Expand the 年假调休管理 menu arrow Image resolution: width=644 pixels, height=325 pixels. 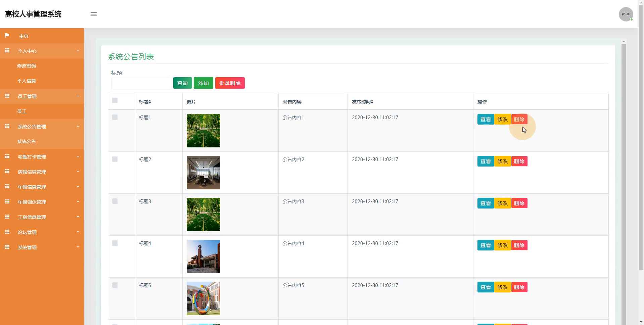tap(78, 202)
